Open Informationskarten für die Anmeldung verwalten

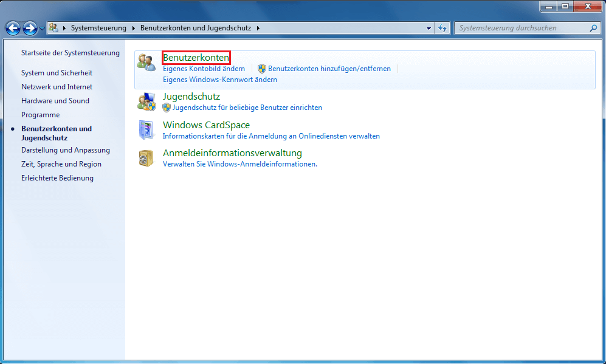tap(271, 136)
